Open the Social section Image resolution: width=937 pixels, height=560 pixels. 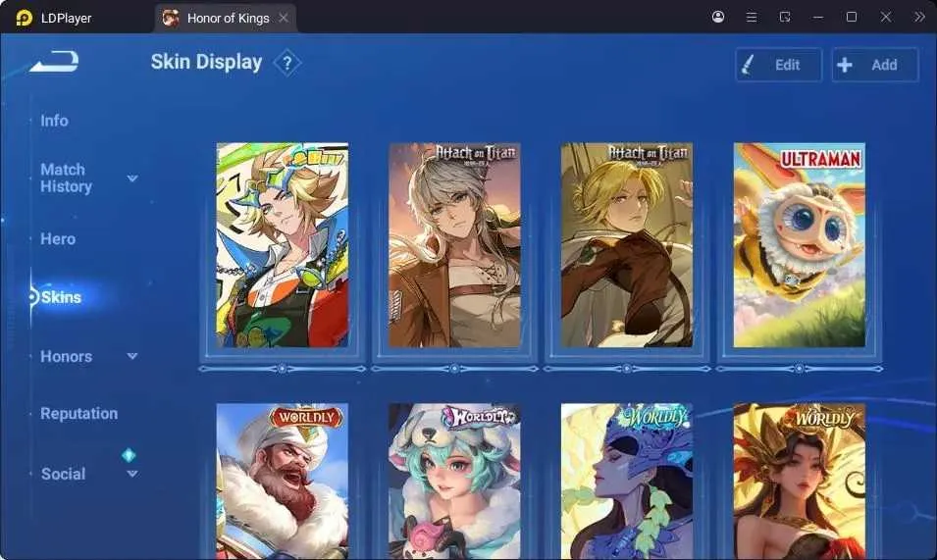(63, 474)
